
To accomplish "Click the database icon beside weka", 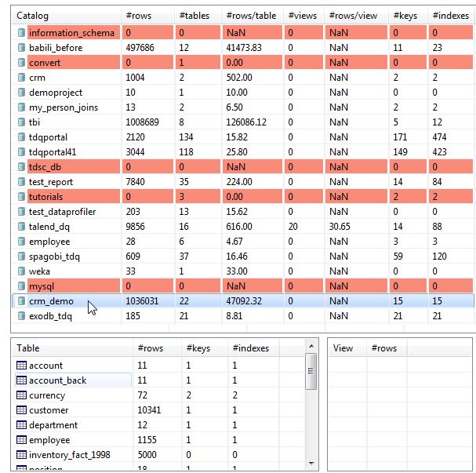I will coord(21,271).
